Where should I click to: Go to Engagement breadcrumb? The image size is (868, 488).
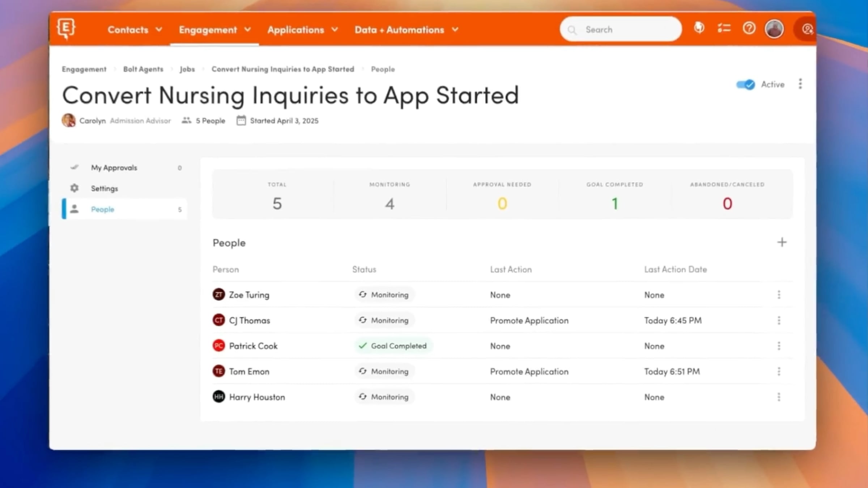[84, 69]
